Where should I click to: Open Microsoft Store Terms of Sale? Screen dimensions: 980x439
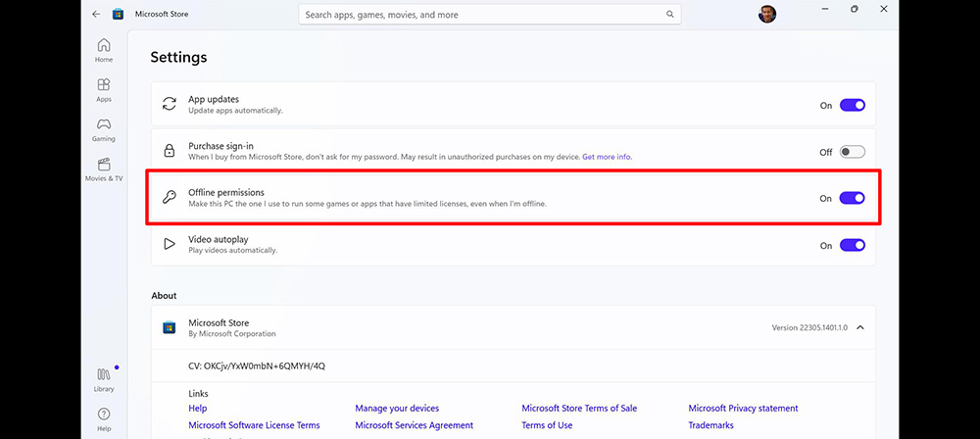coord(579,409)
